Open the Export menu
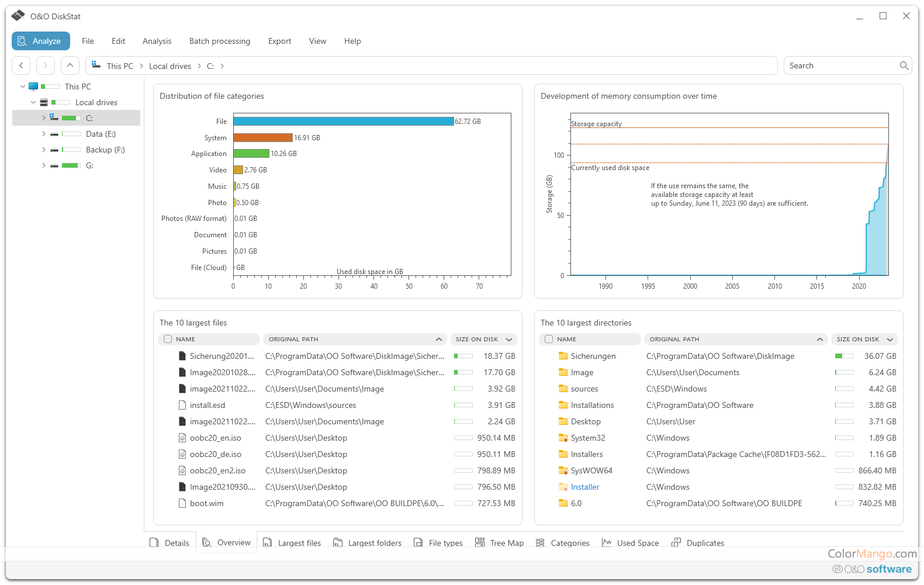 point(280,41)
